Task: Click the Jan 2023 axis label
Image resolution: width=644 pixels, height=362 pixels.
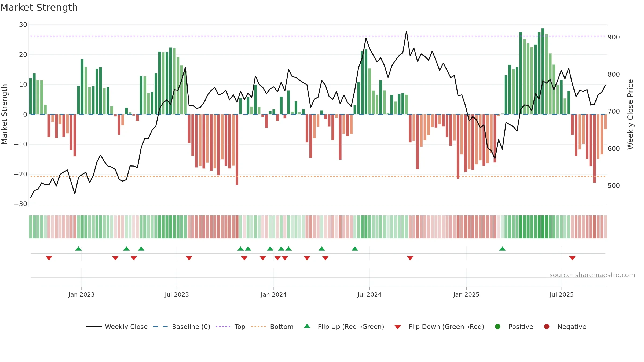Action: click(x=81, y=294)
